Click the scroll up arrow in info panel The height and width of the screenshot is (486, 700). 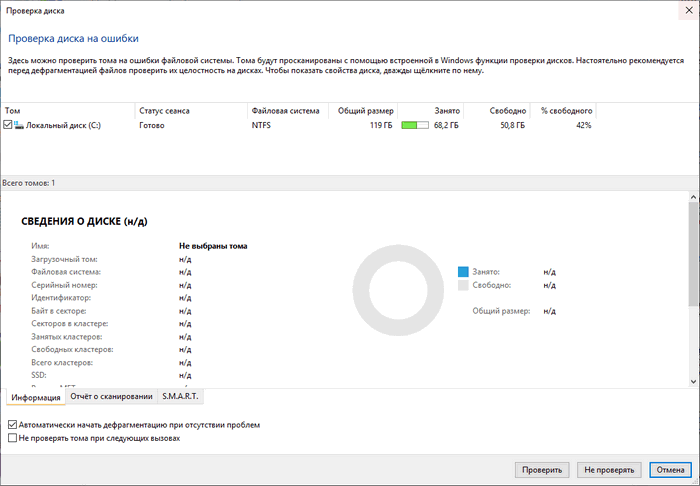[x=694, y=198]
